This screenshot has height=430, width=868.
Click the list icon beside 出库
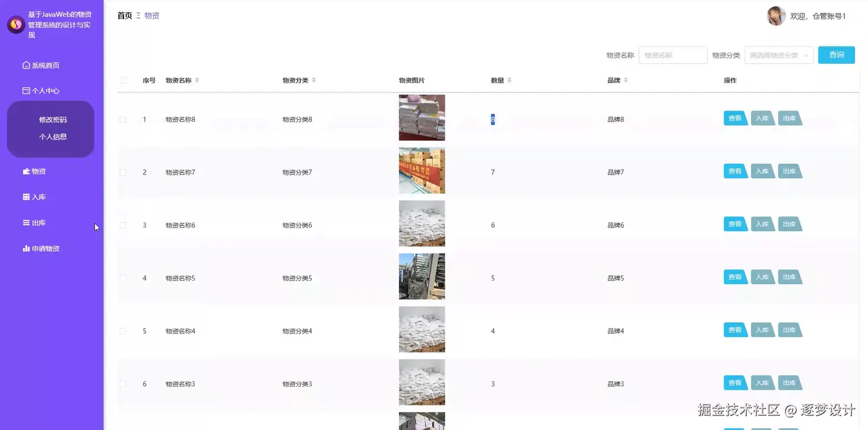(26, 223)
